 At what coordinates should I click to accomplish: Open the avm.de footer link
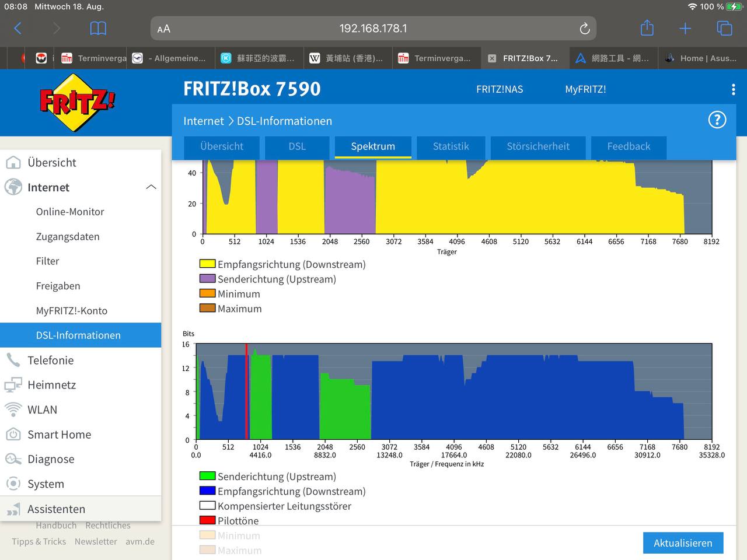point(140,541)
